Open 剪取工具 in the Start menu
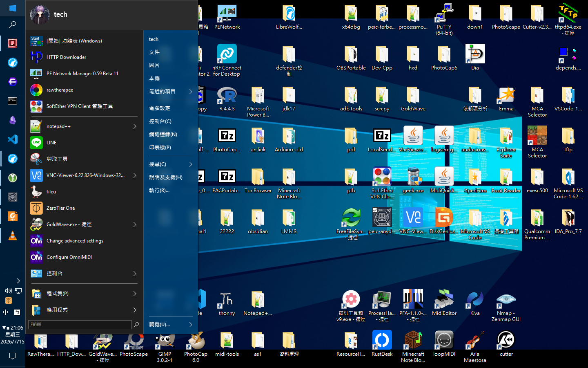This screenshot has height=368, width=588. point(84,159)
